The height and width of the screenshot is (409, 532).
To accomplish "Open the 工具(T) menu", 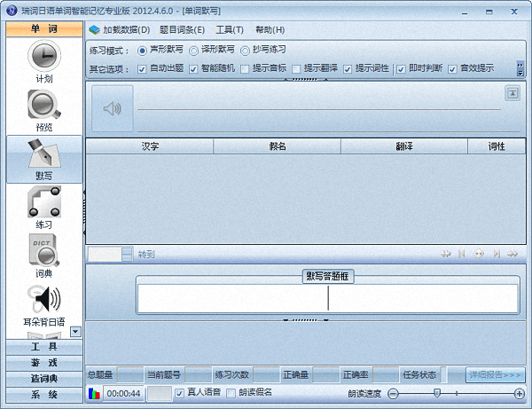I will coord(230,30).
